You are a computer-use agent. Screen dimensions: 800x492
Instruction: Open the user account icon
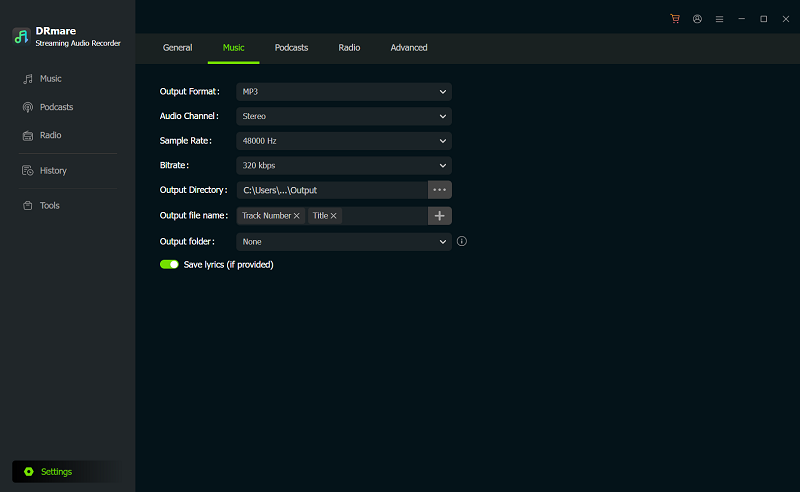click(697, 19)
